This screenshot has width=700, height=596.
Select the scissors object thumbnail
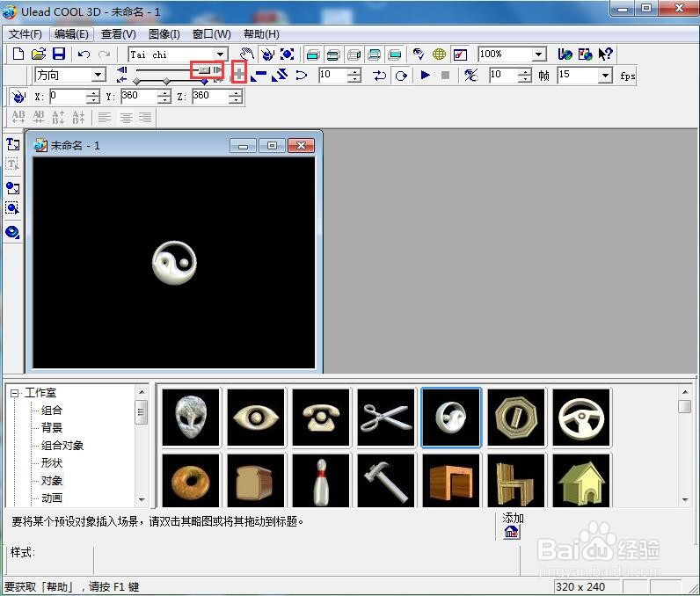[x=386, y=417]
